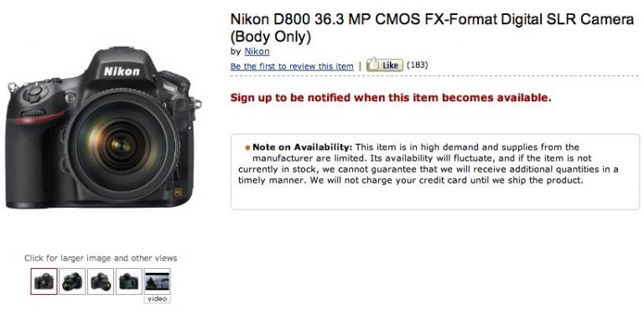Open 'Be the first to review this item'
Viewport: 644px width, 309px height.
pyautogui.click(x=292, y=66)
